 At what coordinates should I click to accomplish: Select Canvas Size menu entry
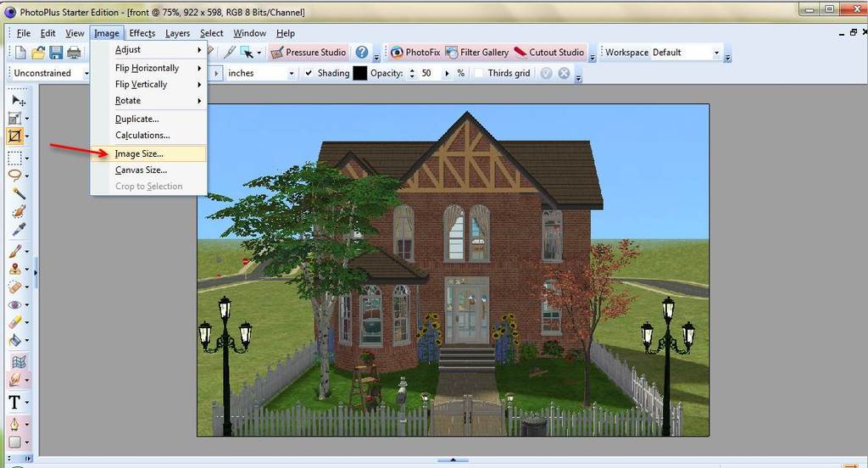[141, 170]
